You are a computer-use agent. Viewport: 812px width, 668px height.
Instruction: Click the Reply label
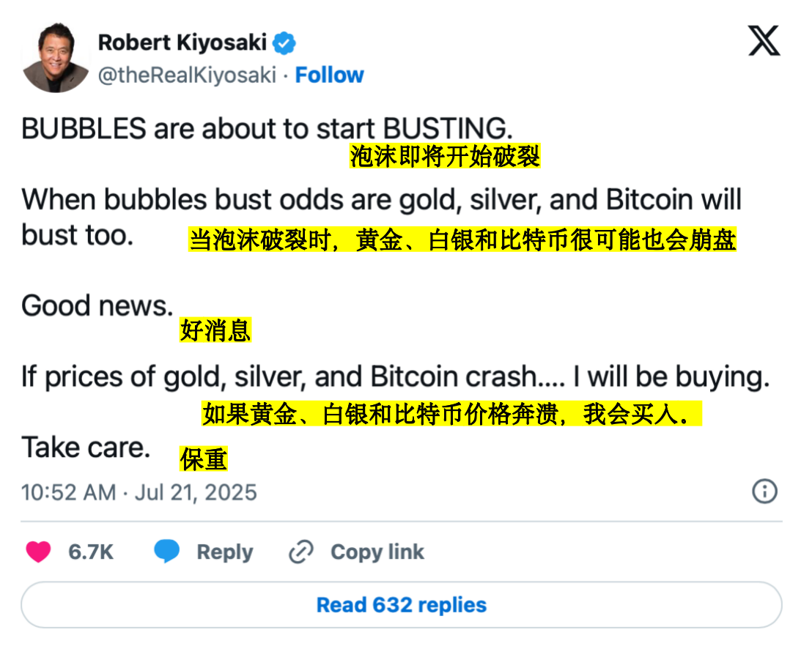(x=225, y=552)
